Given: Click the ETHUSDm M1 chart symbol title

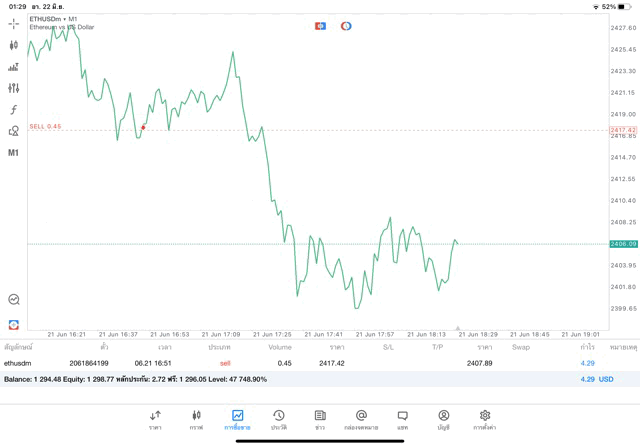Looking at the screenshot, I should coord(54,19).
